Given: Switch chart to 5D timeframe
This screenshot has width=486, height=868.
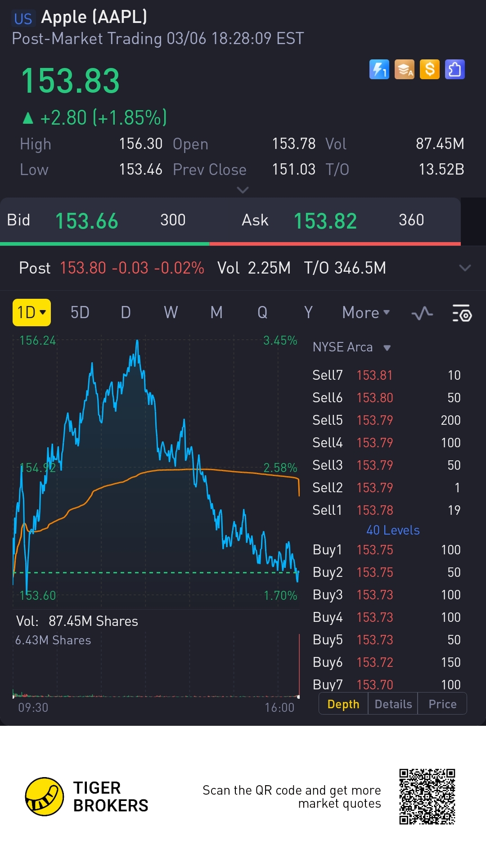Looking at the screenshot, I should click(x=80, y=312).
